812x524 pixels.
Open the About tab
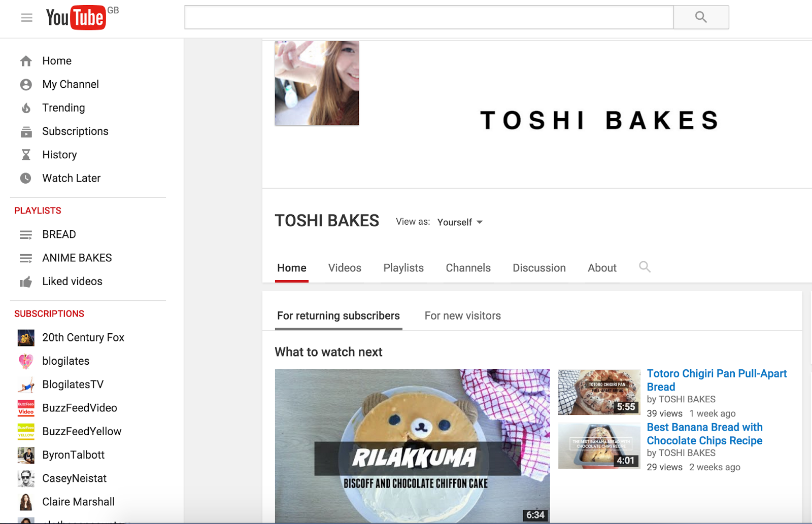coord(602,268)
